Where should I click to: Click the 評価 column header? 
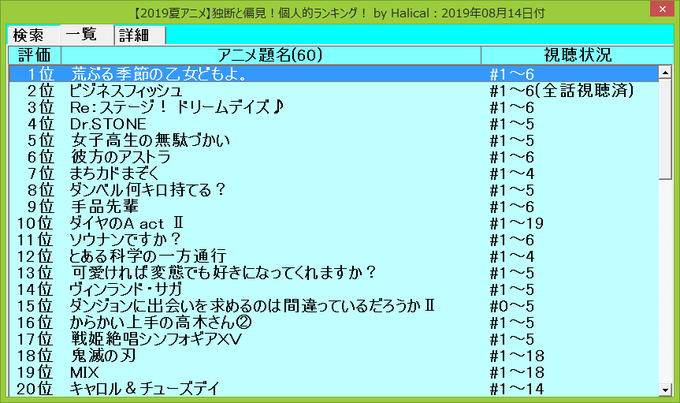click(x=35, y=55)
